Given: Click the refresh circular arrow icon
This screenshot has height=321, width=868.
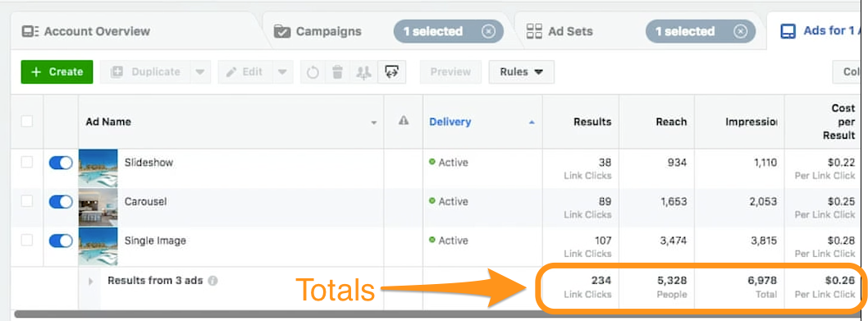Looking at the screenshot, I should pyautogui.click(x=313, y=72).
